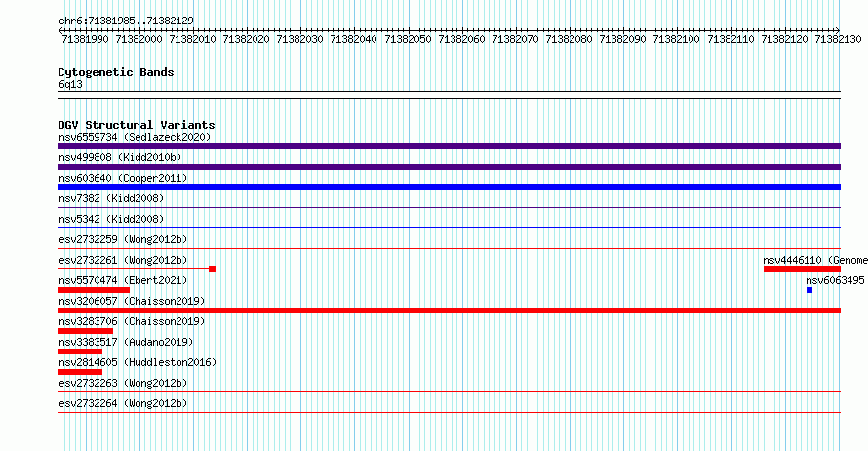Click ruler position 71382050

(408, 39)
